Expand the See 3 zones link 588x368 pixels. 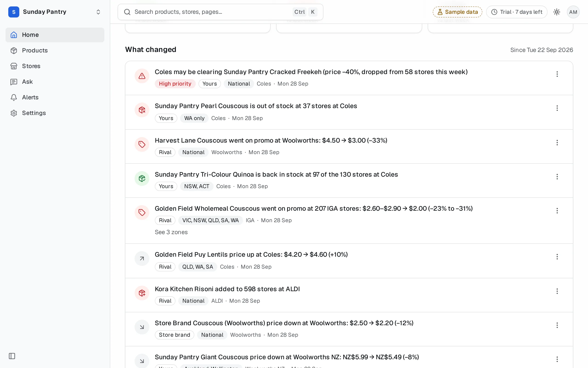pyautogui.click(x=171, y=232)
